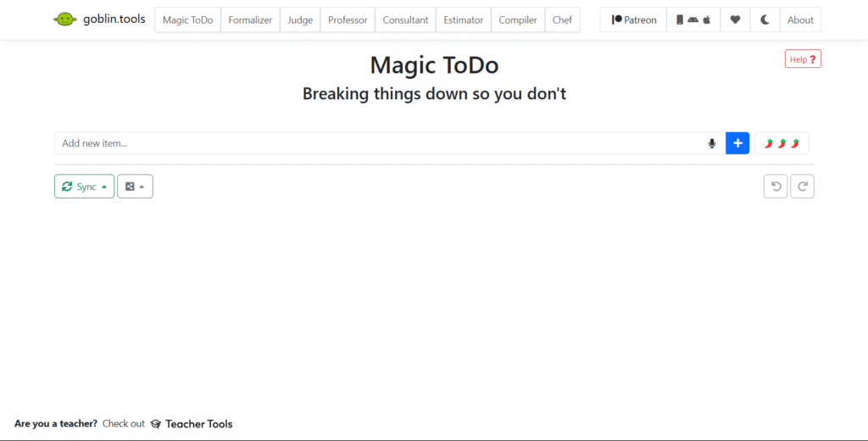Select the Consultant tab
The height and width of the screenshot is (441, 868).
point(405,20)
